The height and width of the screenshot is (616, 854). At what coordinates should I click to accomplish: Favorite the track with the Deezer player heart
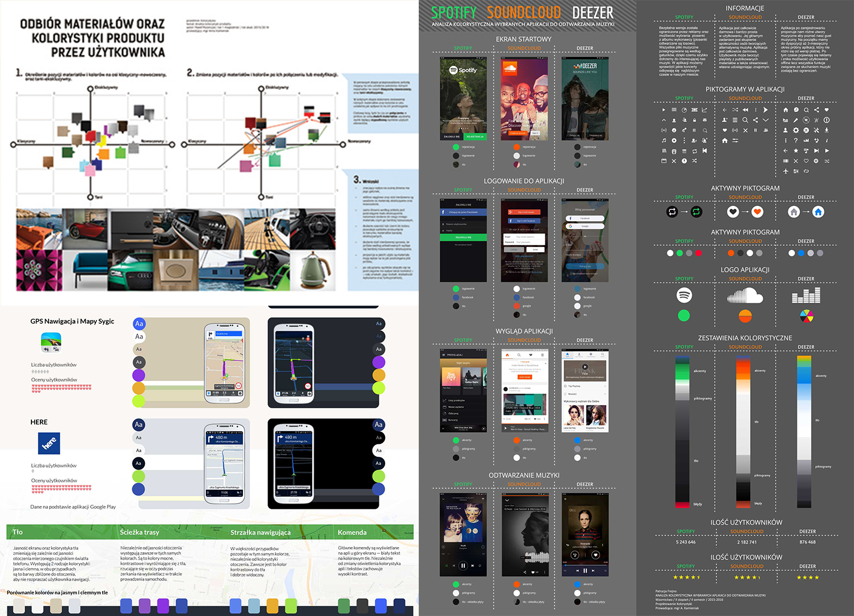tap(595, 554)
